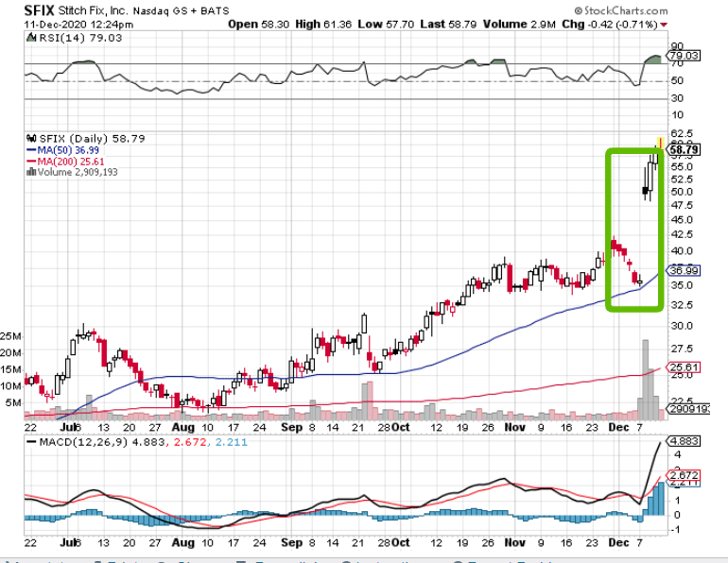The image size is (728, 563).
Task: Click the boxed 4.883 MACD axis tag
Action: 684,441
